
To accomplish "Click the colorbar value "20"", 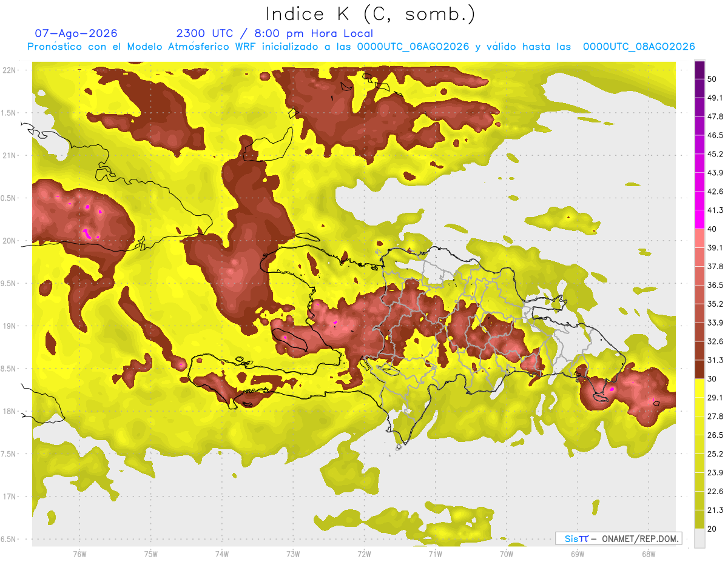I will [712, 529].
